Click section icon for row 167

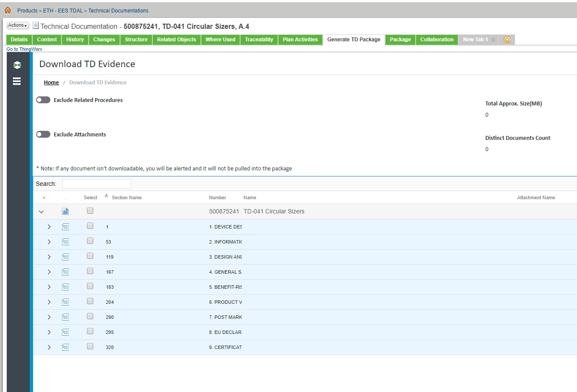point(65,272)
